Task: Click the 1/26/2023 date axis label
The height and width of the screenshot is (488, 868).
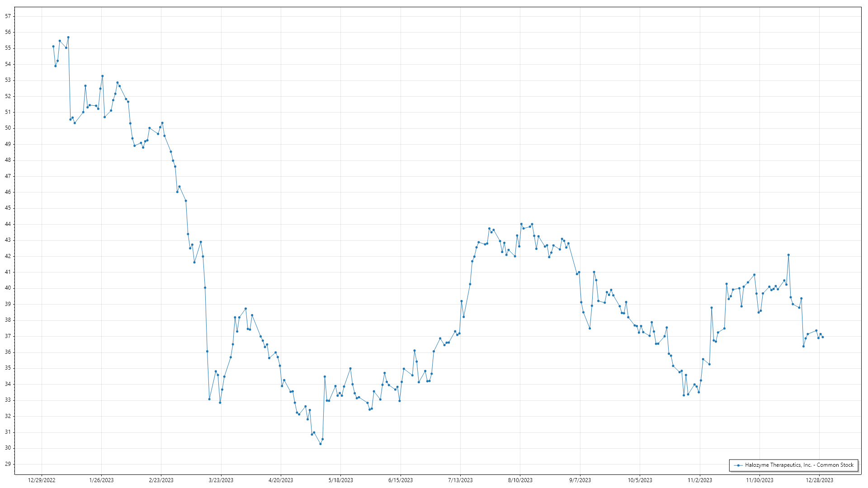Action: click(x=101, y=480)
